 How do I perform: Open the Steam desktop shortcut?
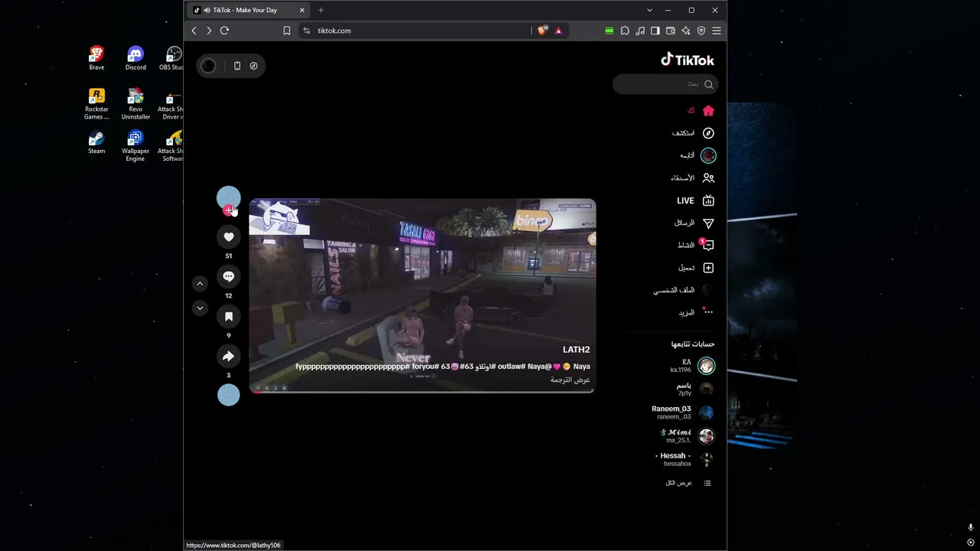click(96, 142)
